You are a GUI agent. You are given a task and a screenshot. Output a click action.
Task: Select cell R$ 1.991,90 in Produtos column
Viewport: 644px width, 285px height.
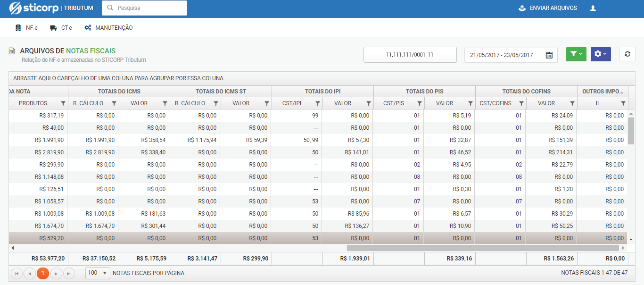[x=38, y=140]
